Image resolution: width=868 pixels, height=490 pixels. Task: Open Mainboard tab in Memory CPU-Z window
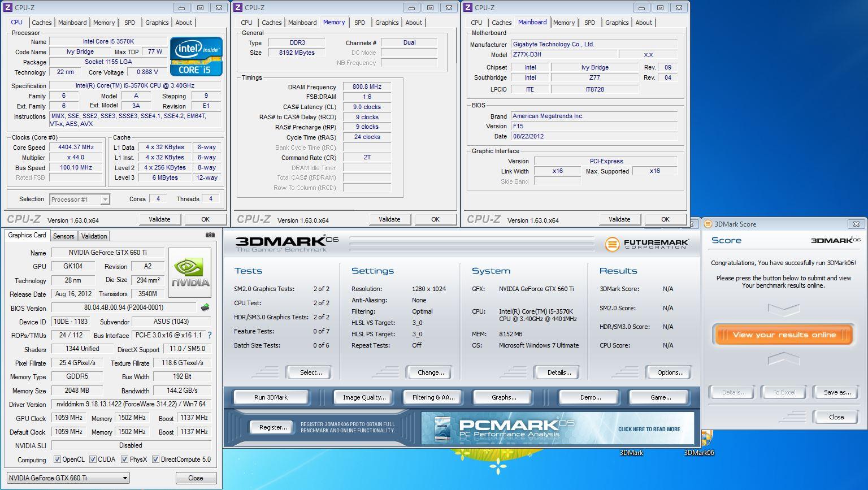pos(302,23)
